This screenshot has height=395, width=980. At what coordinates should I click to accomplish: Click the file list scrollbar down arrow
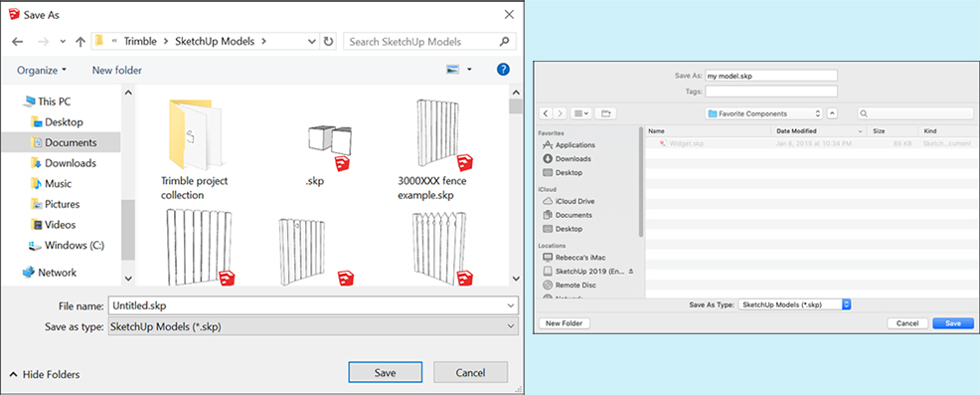[516, 279]
